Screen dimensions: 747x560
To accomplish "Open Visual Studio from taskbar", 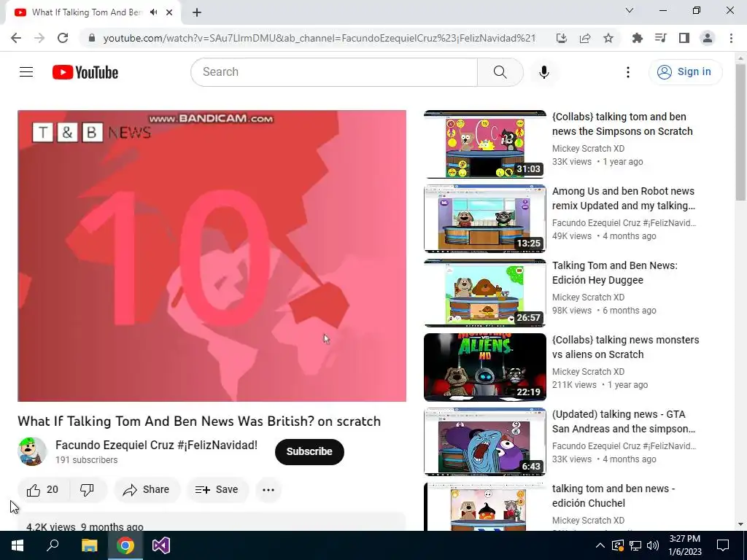I will click(x=161, y=545).
